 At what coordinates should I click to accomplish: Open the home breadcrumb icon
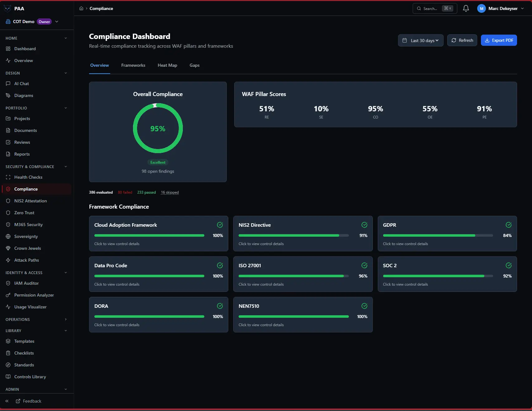[x=81, y=8]
